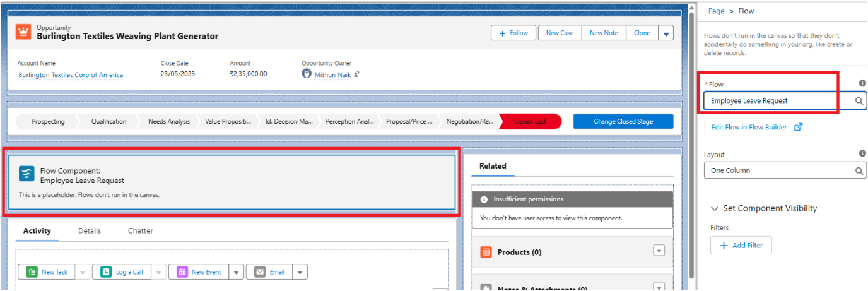
Task: Open Burlington Textiles Corp of America account link
Action: point(71,74)
